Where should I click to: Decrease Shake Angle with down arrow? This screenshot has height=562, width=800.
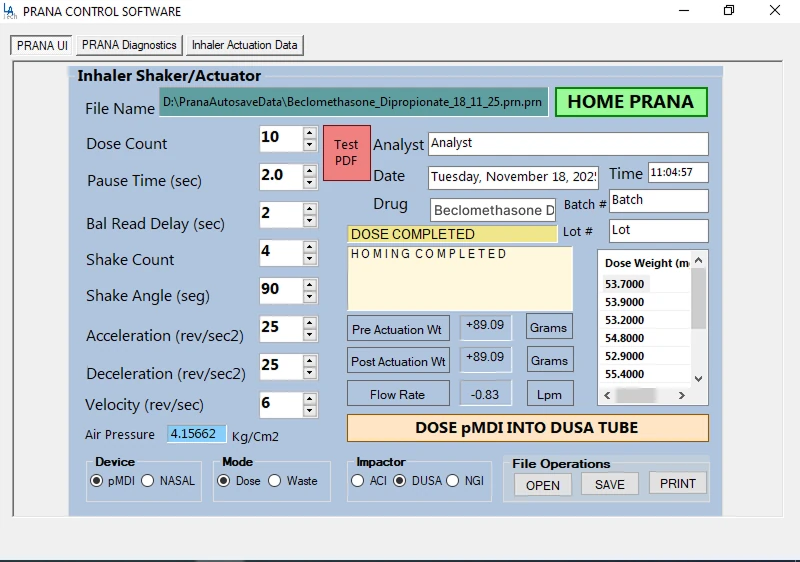point(309,297)
